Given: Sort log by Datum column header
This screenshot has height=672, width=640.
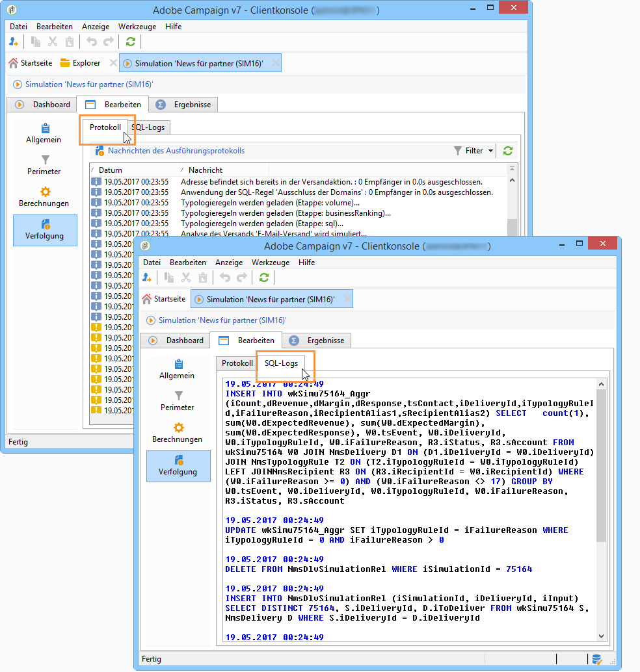Looking at the screenshot, I should (x=111, y=170).
